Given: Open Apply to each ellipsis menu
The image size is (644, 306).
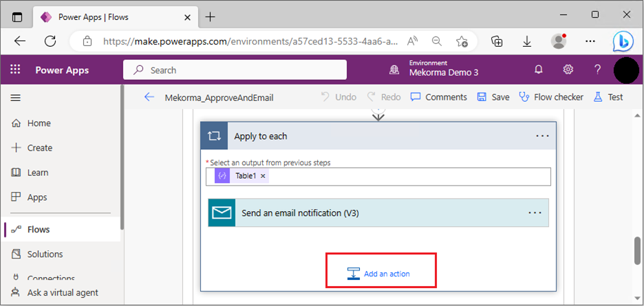Looking at the screenshot, I should click(x=542, y=136).
